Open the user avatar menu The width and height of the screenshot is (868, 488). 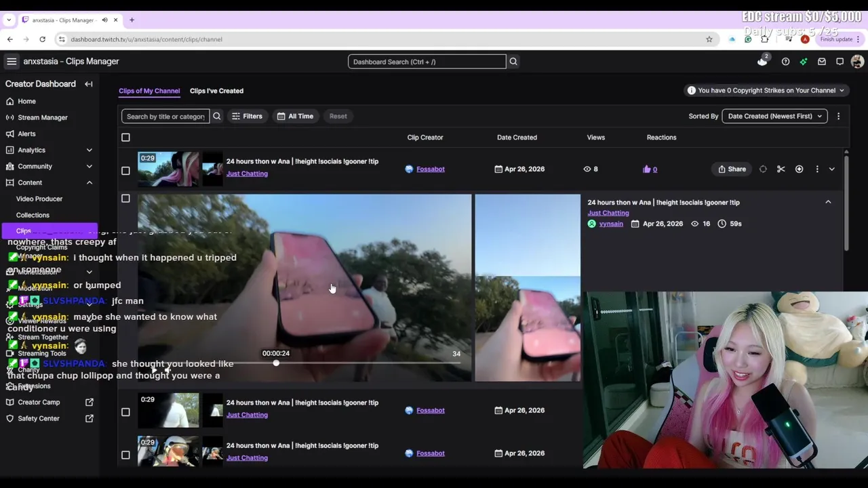pyautogui.click(x=857, y=62)
